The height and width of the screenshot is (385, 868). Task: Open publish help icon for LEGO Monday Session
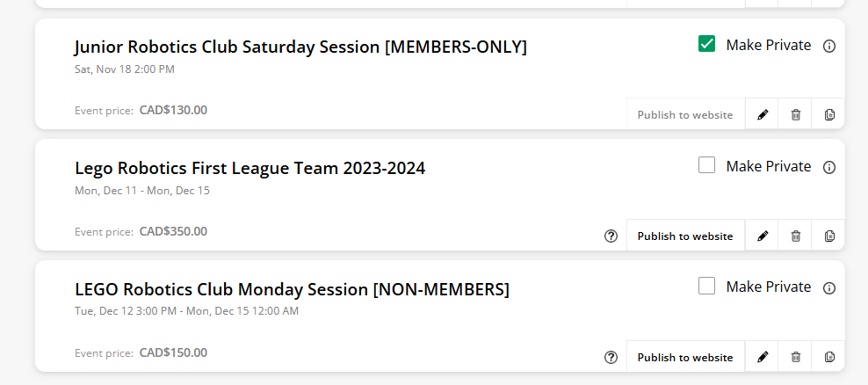pos(611,358)
